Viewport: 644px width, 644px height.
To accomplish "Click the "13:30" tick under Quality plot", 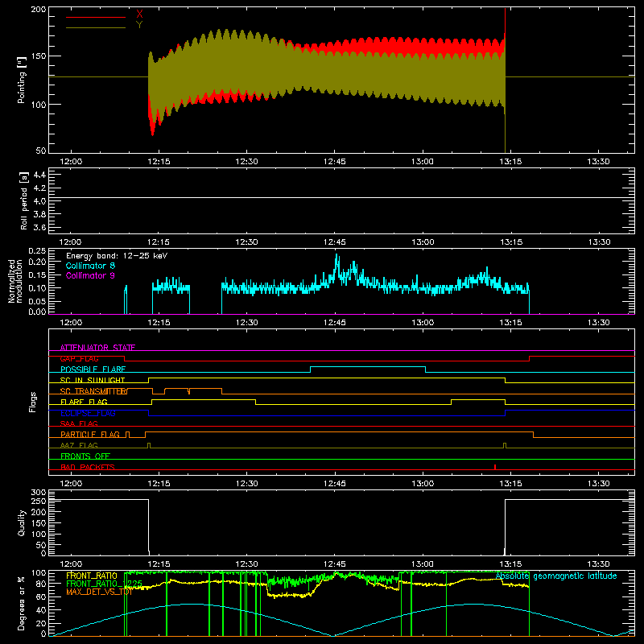I will (598, 564).
